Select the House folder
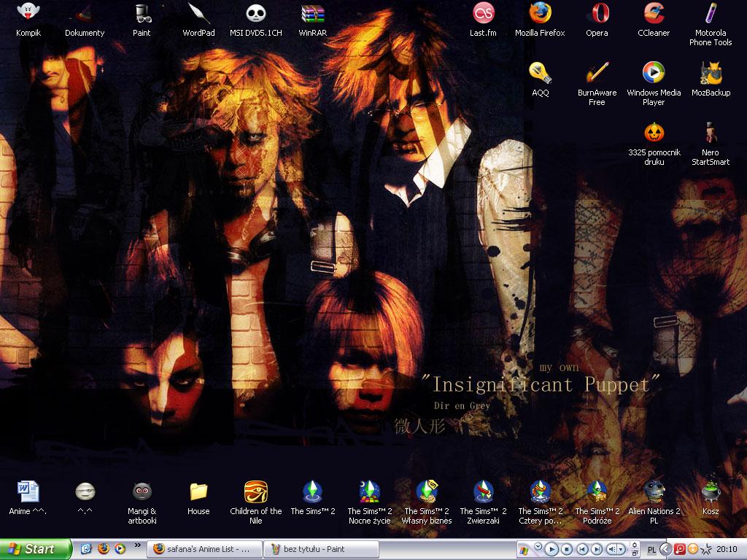747x560 pixels. click(x=198, y=498)
